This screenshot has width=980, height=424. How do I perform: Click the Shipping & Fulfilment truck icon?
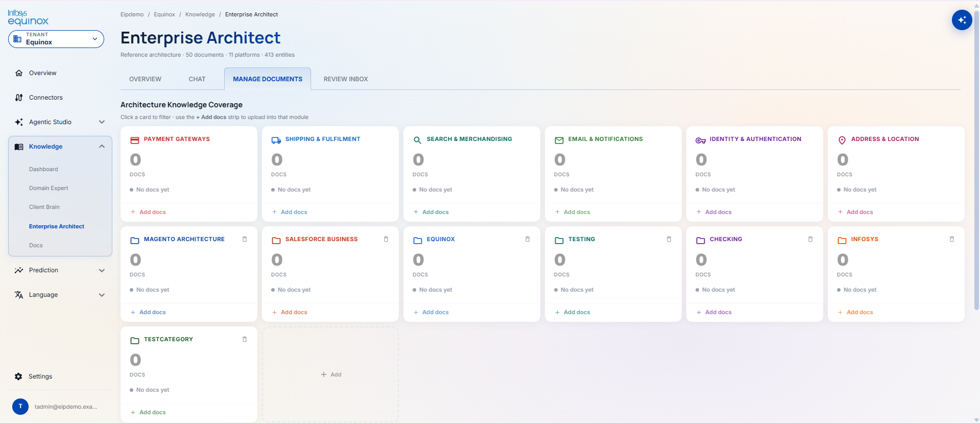[x=276, y=140]
